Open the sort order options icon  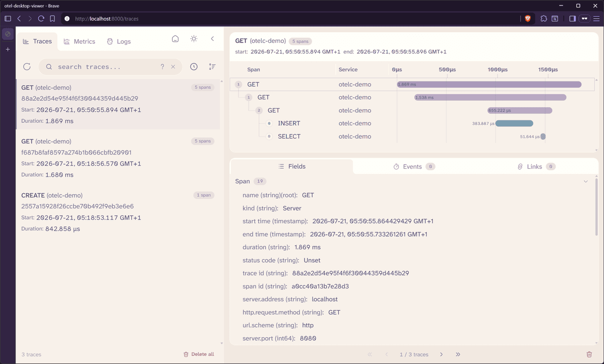pyautogui.click(x=212, y=66)
